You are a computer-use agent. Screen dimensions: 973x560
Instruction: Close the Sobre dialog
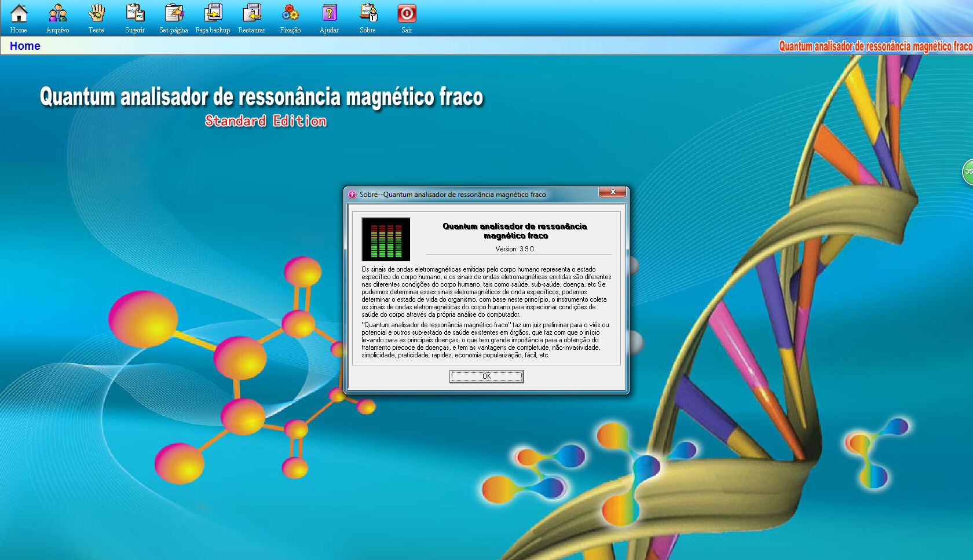coord(613,192)
